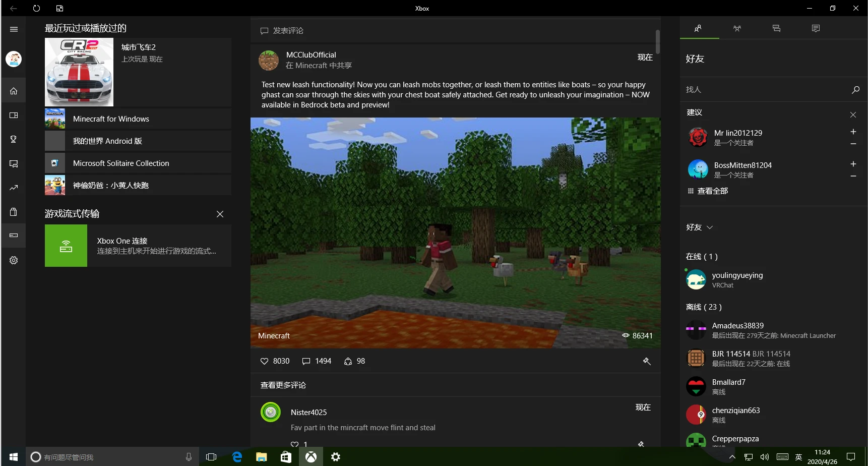The image size is (868, 466).
Task: Switch to the Parties tab
Action: pyautogui.click(x=737, y=28)
